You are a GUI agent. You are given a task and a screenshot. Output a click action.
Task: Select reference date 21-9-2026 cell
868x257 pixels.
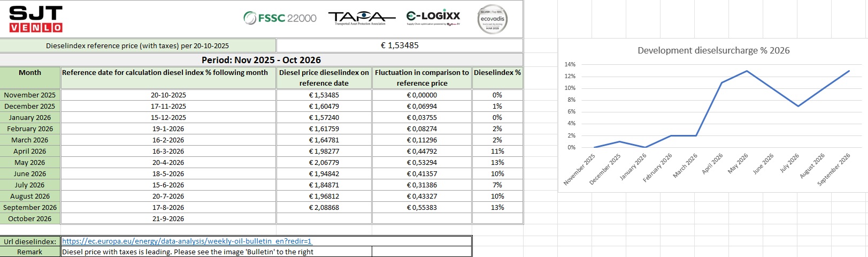click(x=168, y=218)
